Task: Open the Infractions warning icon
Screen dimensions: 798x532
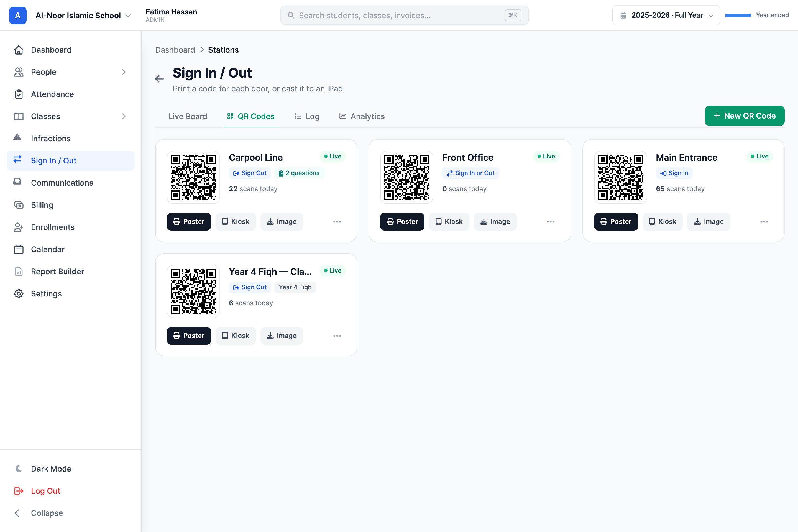Action: pos(17,137)
